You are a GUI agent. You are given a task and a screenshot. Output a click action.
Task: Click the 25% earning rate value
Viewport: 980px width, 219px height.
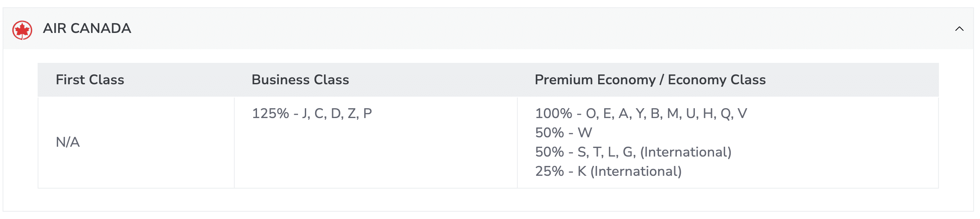[x=549, y=171]
